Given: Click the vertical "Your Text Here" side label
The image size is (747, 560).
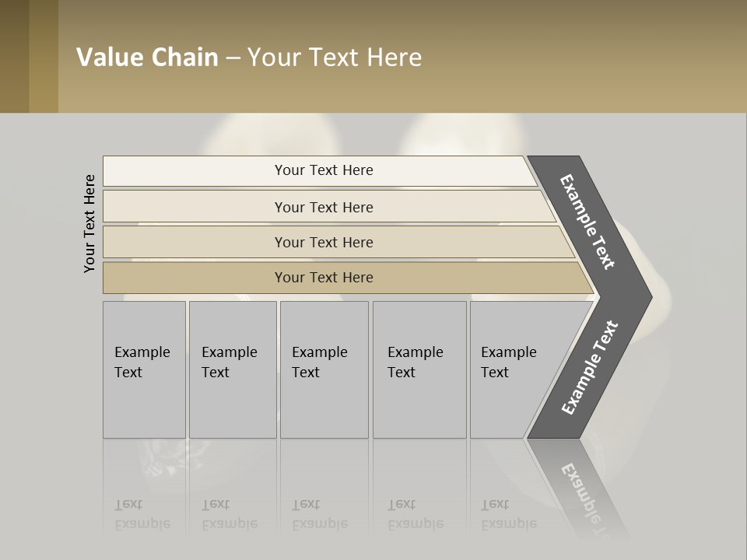Looking at the screenshot, I should coord(89,223).
